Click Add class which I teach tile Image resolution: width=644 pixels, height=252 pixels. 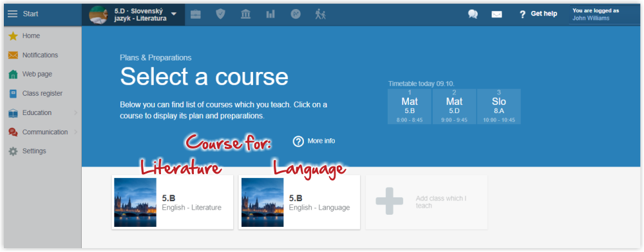[426, 203]
